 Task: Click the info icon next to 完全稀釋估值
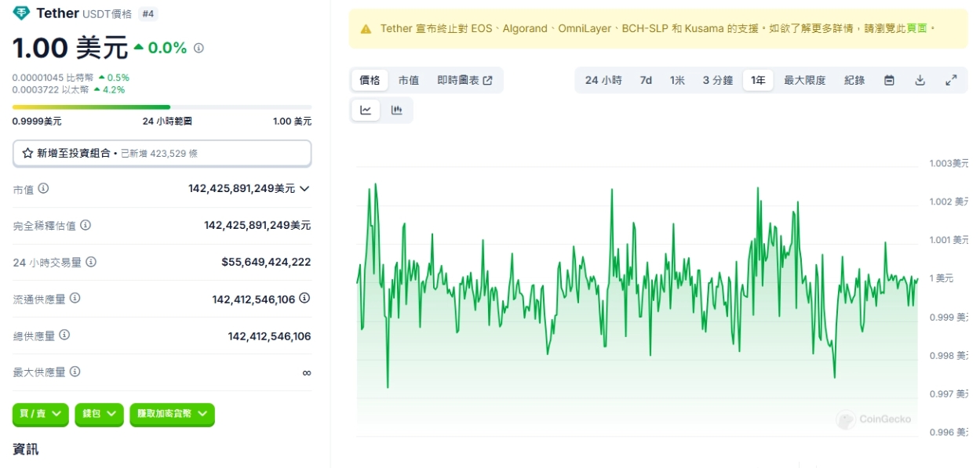coord(86,225)
